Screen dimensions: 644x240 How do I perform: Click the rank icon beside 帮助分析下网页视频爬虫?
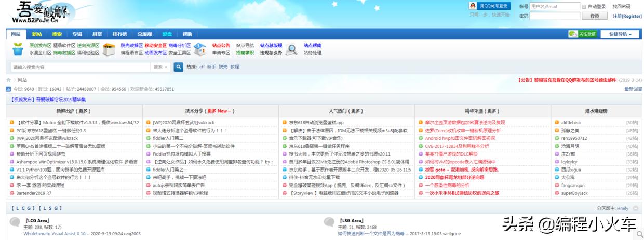click(12, 154)
